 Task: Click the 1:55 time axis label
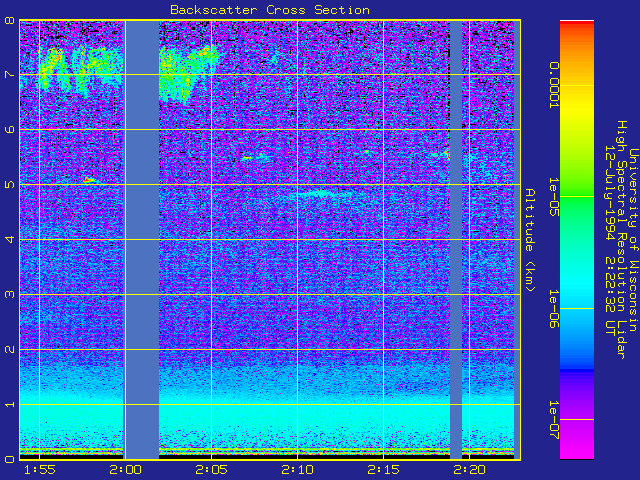pyautogui.click(x=40, y=470)
